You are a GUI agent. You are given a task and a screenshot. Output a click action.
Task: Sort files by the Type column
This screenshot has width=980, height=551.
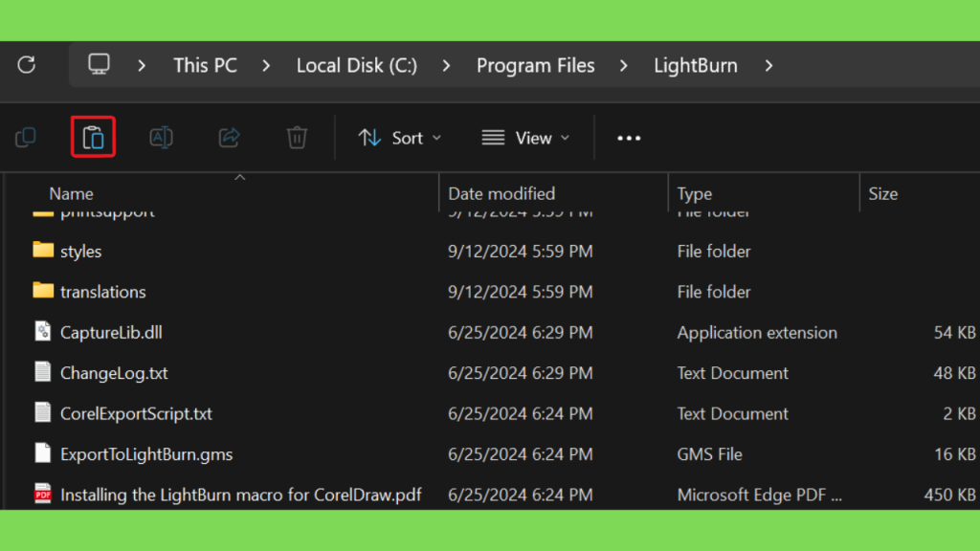[x=695, y=194]
